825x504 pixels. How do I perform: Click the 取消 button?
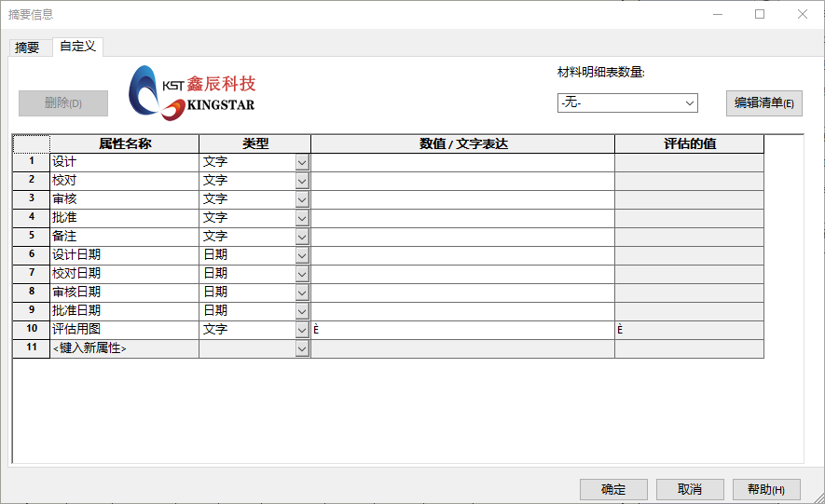[689, 489]
